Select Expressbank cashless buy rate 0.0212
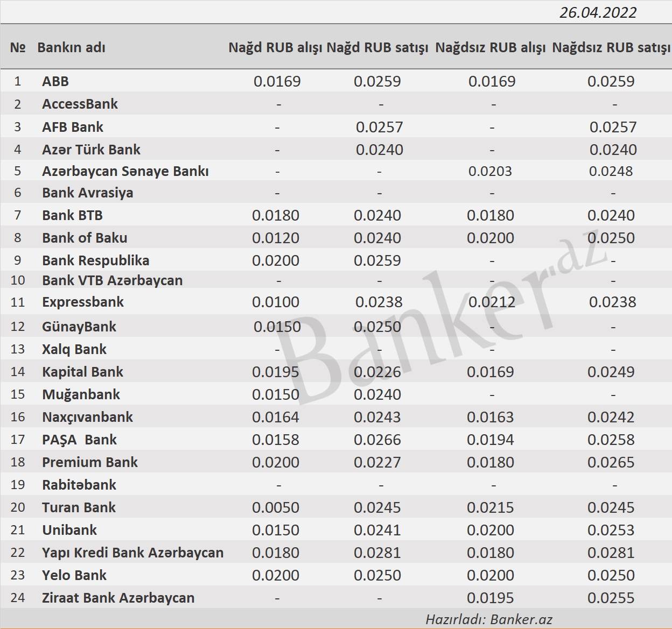Screen dimensions: 672x629 point(492,302)
